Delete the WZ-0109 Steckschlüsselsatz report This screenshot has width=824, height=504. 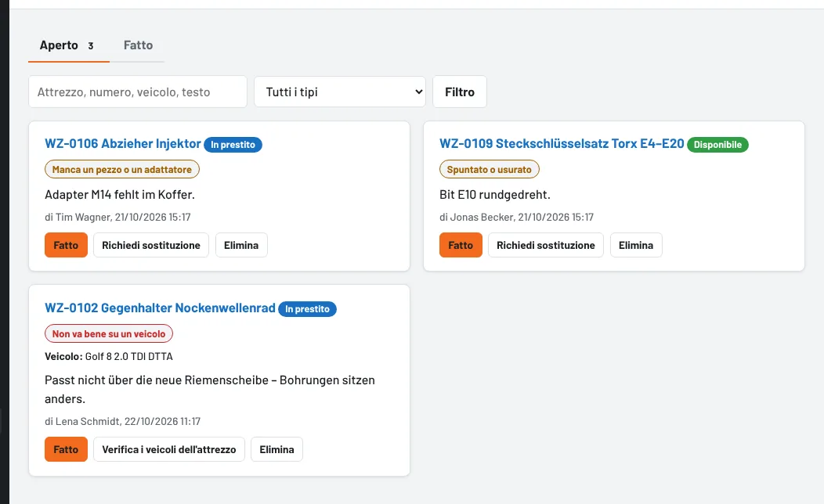point(636,245)
